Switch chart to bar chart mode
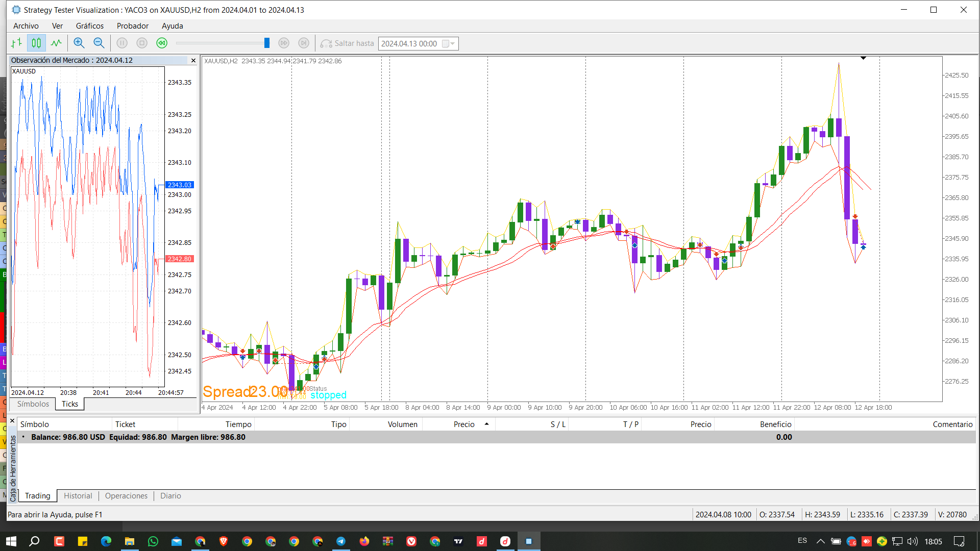Screen dimensions: 980x551 pyautogui.click(x=16, y=43)
